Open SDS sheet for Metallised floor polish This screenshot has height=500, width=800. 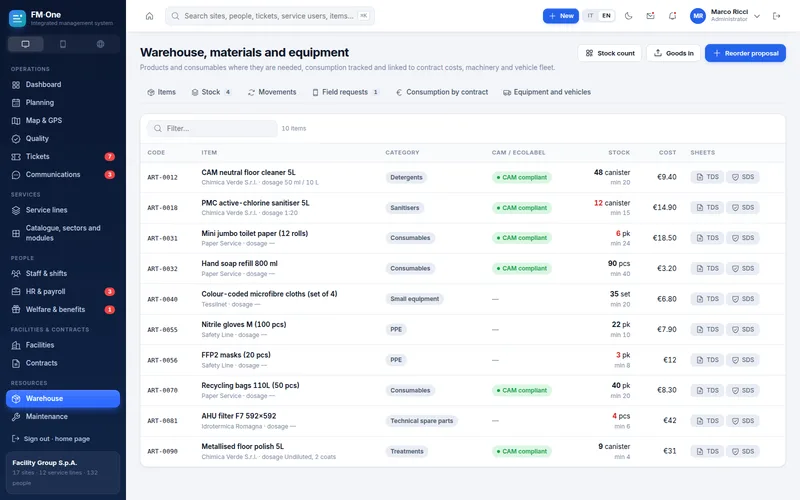coord(743,452)
